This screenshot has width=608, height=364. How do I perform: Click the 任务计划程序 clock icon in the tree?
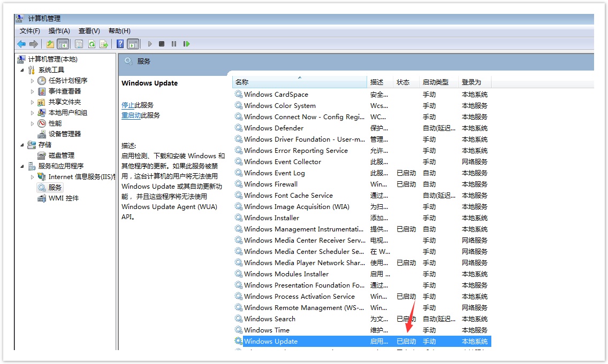tap(42, 81)
